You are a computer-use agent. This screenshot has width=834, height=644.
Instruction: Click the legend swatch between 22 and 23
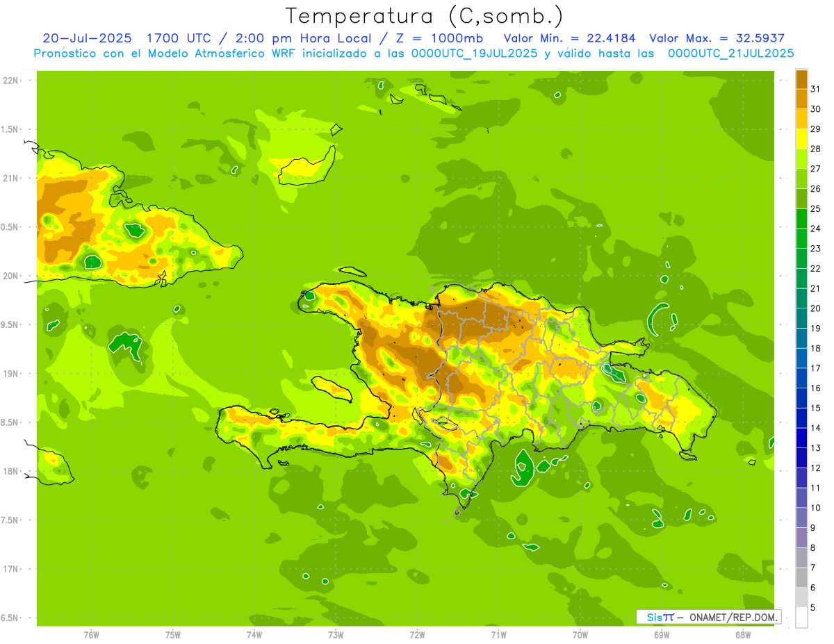click(x=801, y=258)
